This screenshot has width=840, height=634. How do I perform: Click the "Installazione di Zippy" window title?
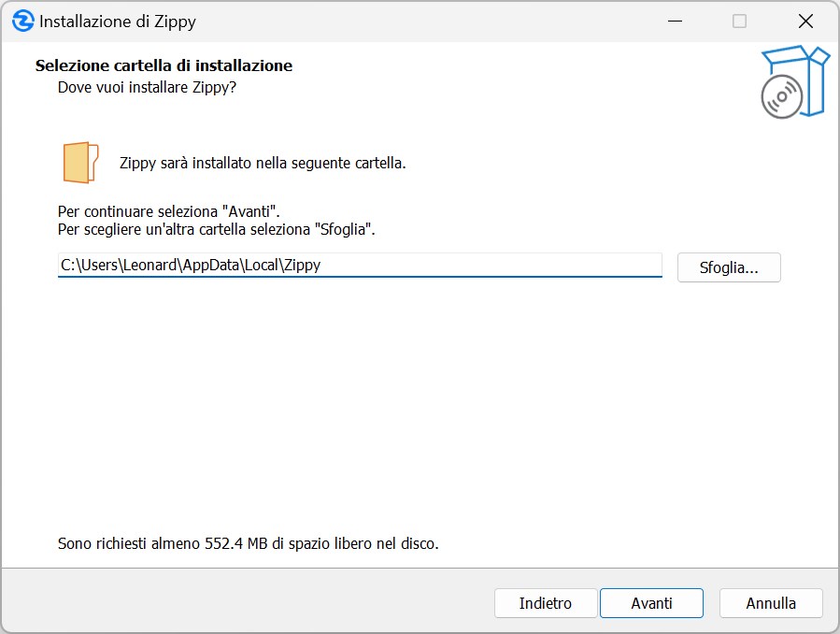[x=118, y=22]
